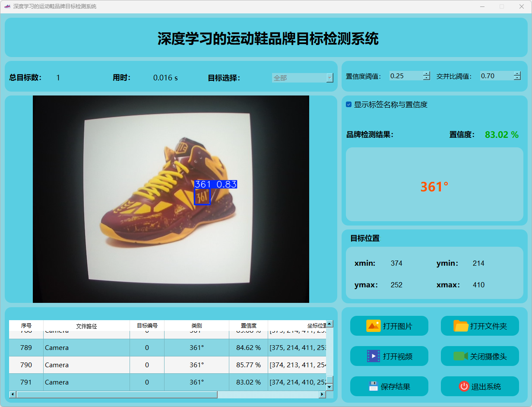Image resolution: width=532 pixels, height=407 pixels.
Task: Click confidence cell 84.62 %
Action: [248, 348]
